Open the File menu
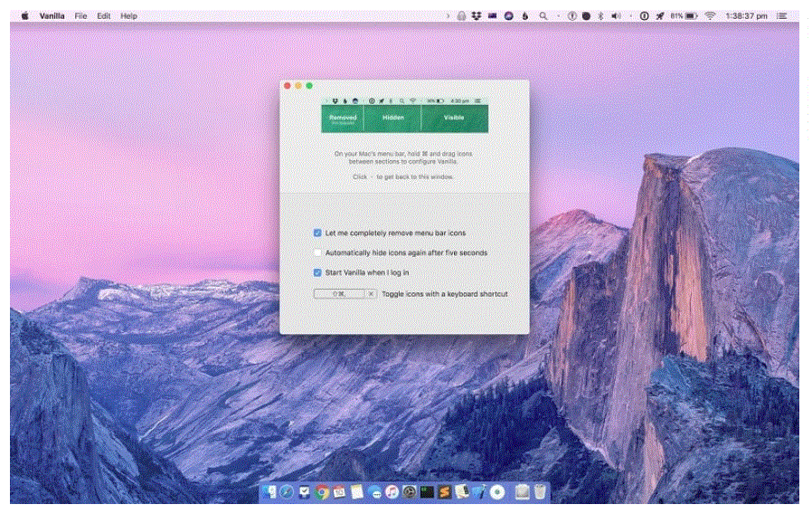812x514 pixels. pos(80,16)
